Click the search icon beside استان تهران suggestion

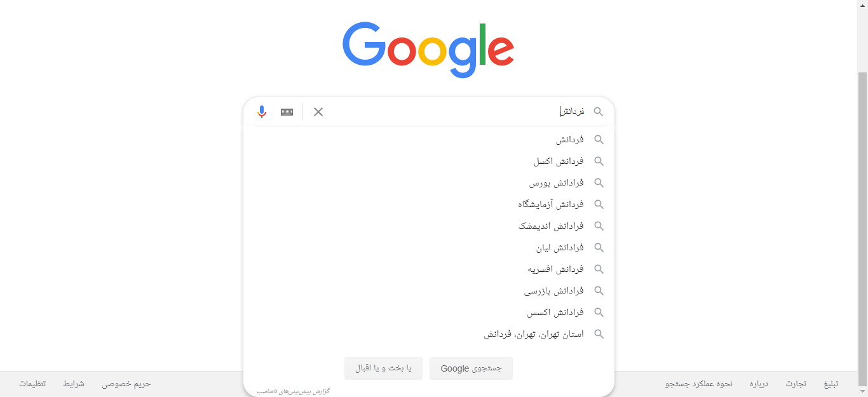(599, 334)
